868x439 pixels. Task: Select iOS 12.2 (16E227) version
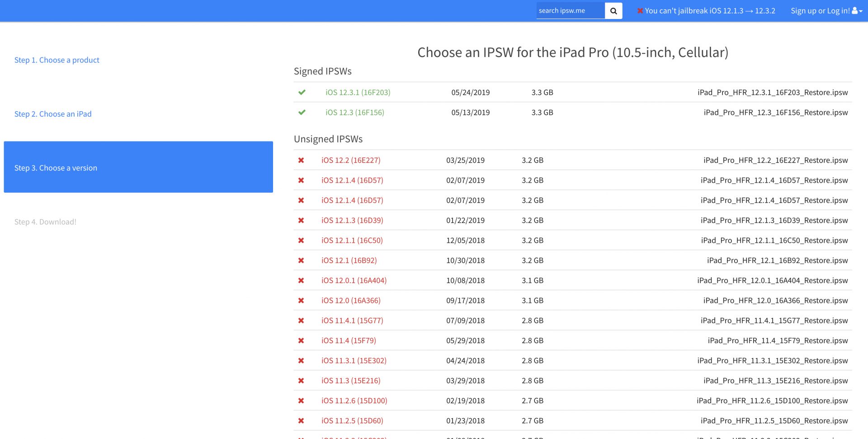coord(351,160)
